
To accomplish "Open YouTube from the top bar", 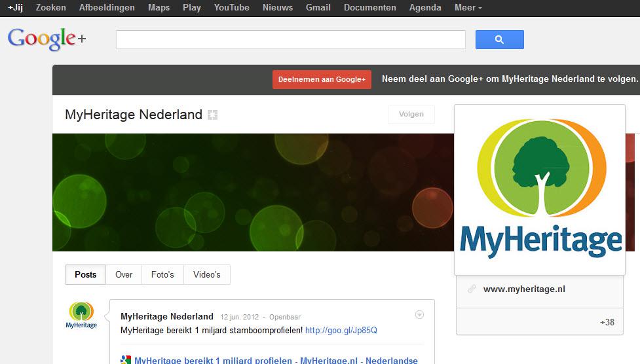I will (x=231, y=8).
